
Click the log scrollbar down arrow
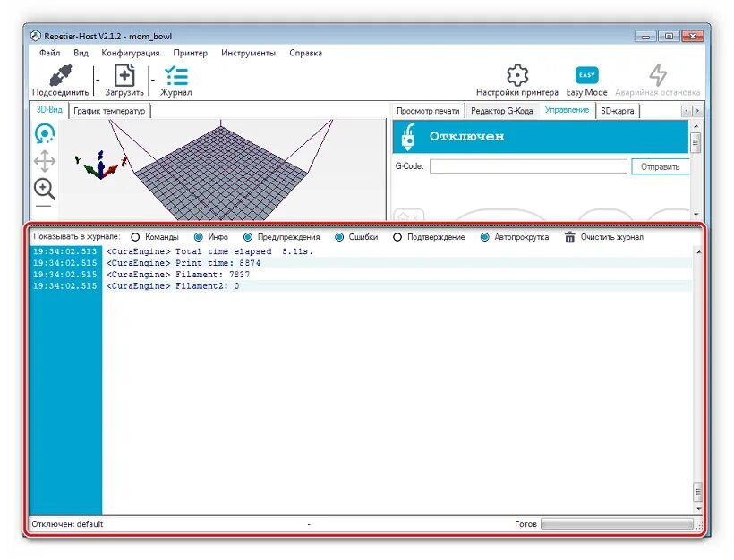tap(698, 508)
